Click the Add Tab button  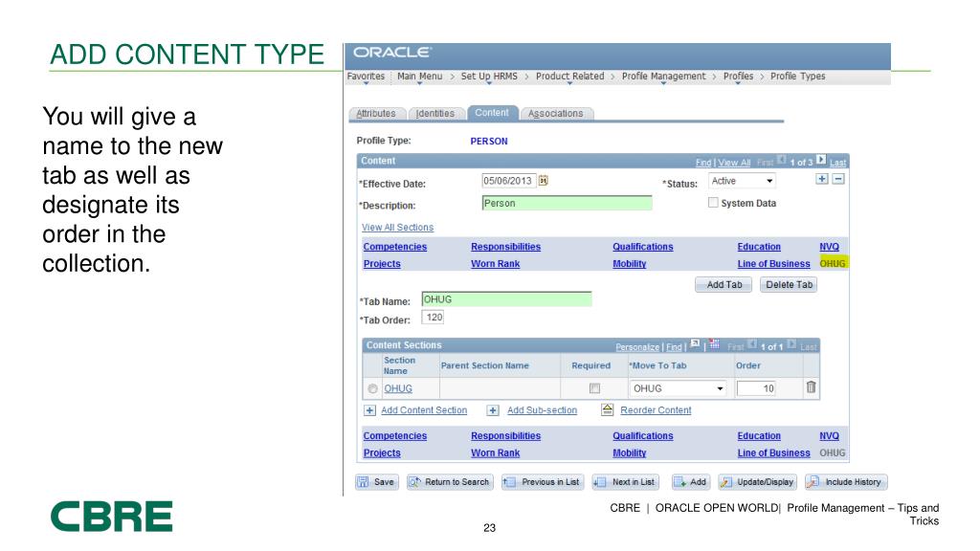(x=724, y=285)
